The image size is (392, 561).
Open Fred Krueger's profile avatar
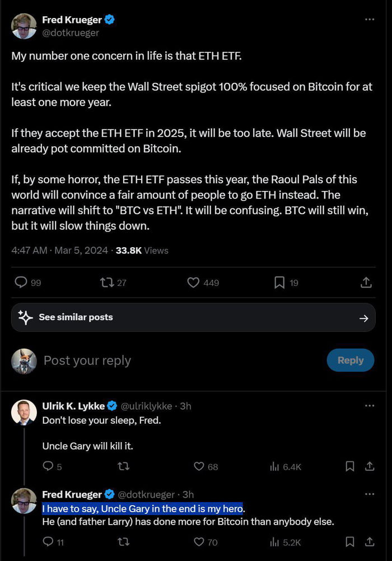tap(24, 26)
